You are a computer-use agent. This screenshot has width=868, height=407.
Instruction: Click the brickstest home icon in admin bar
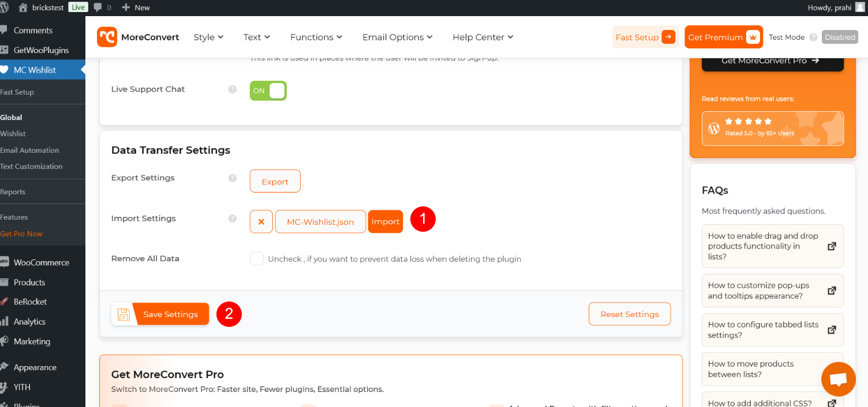pyautogui.click(x=23, y=7)
